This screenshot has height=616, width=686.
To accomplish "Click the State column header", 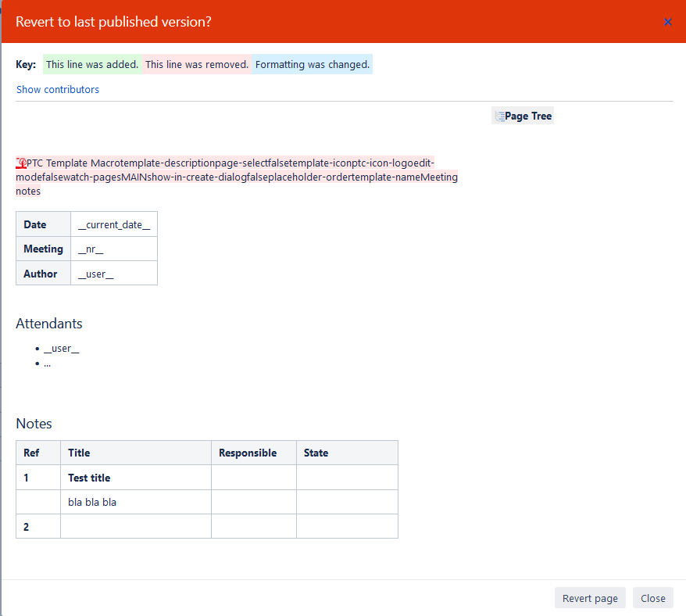I will pyautogui.click(x=316, y=453).
